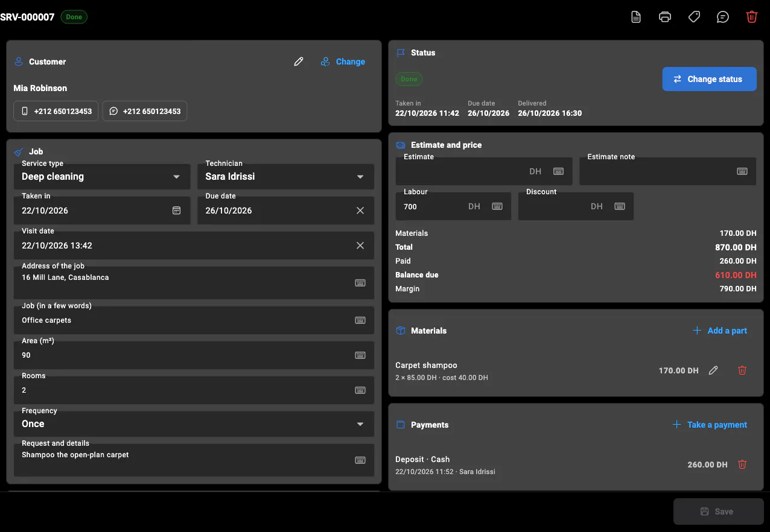
Task: Open keyboard for the Labour field
Action: pos(497,206)
